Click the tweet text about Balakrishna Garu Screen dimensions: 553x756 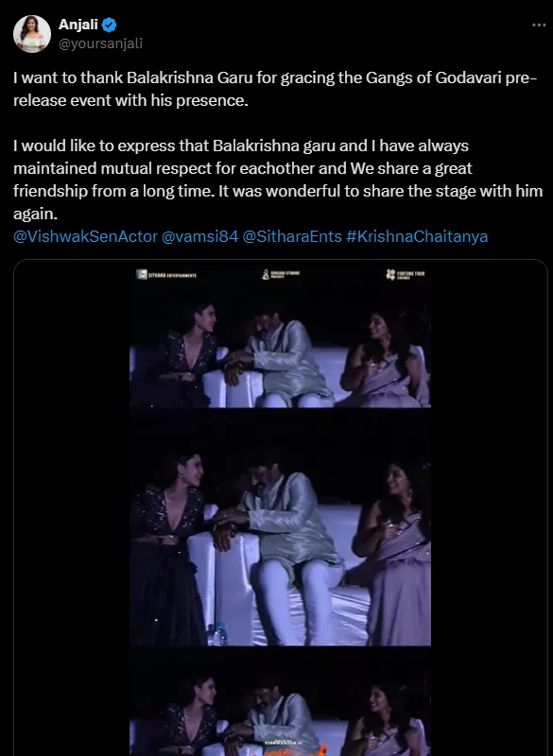click(x=275, y=89)
